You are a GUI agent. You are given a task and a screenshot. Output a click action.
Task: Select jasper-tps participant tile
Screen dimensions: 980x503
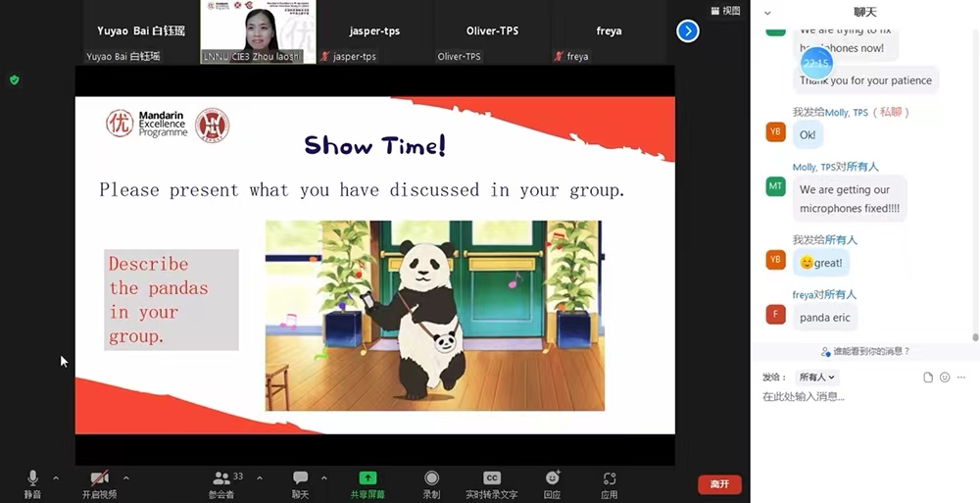coord(374,32)
